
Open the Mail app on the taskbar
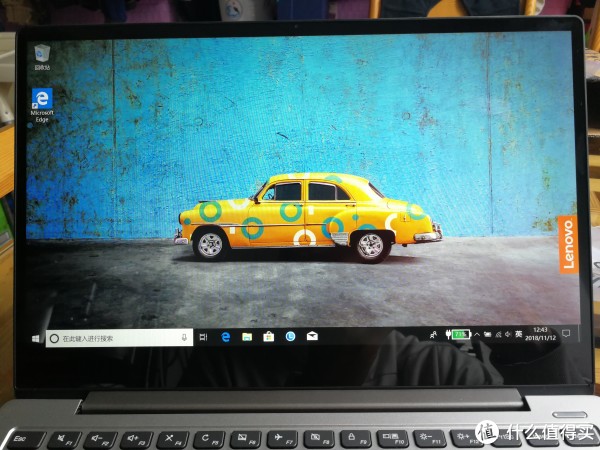pyautogui.click(x=312, y=336)
